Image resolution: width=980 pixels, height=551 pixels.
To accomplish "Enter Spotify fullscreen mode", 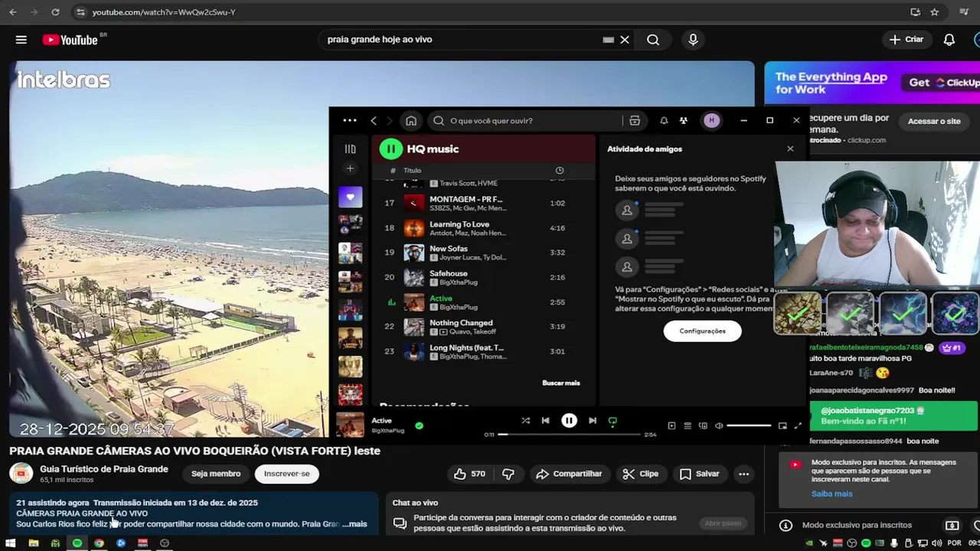I will (798, 426).
